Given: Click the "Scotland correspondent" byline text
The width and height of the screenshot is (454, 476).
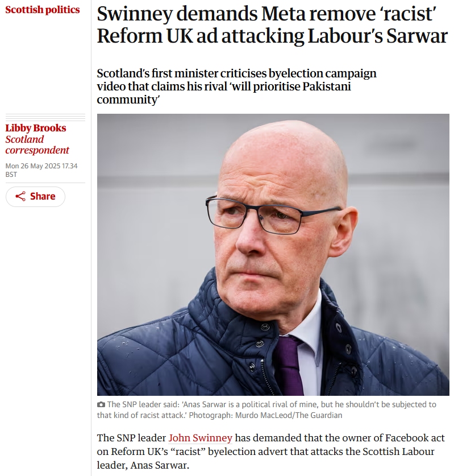Looking at the screenshot, I should tap(37, 144).
